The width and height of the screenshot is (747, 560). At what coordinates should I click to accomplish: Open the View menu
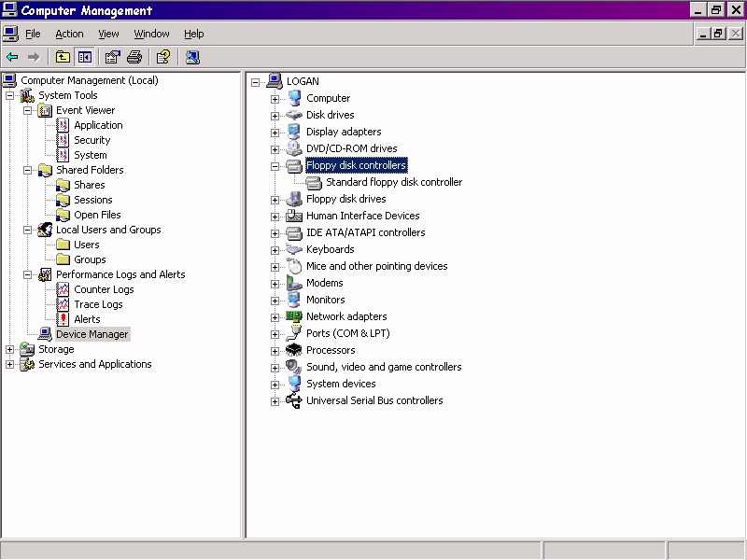[x=108, y=34]
